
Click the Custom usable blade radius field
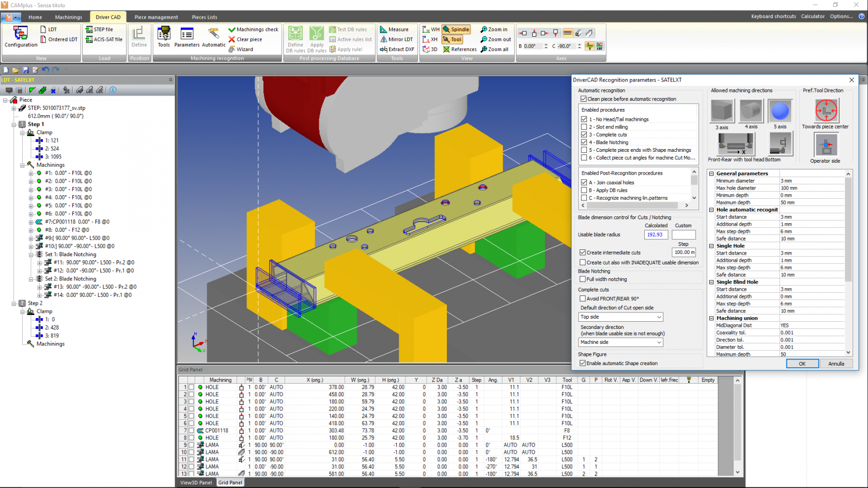[683, 234]
